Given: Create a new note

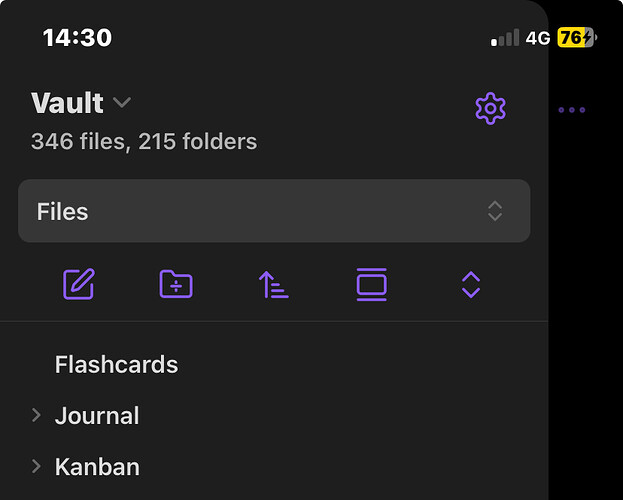Looking at the screenshot, I should [x=78, y=285].
